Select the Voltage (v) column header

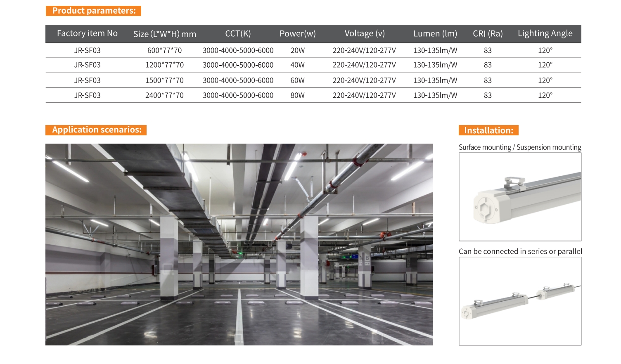click(x=364, y=33)
